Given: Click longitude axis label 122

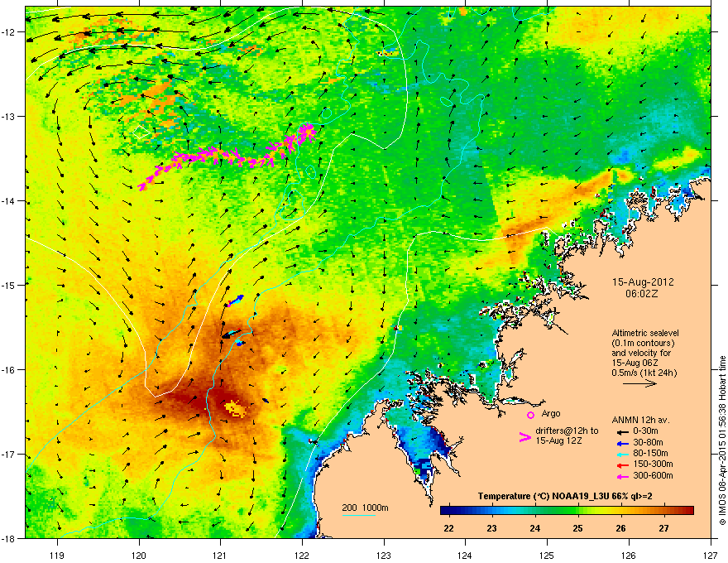Looking at the screenshot, I should point(302,555).
